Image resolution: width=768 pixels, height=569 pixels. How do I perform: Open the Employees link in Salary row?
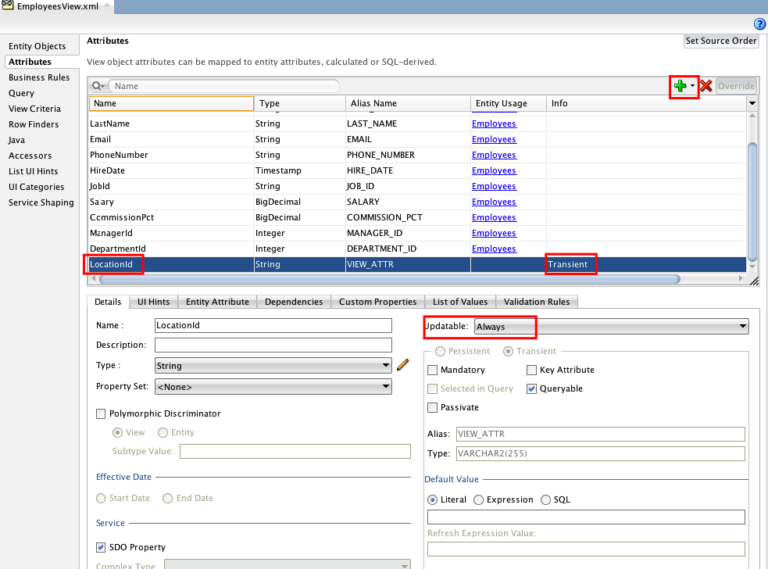[494, 202]
